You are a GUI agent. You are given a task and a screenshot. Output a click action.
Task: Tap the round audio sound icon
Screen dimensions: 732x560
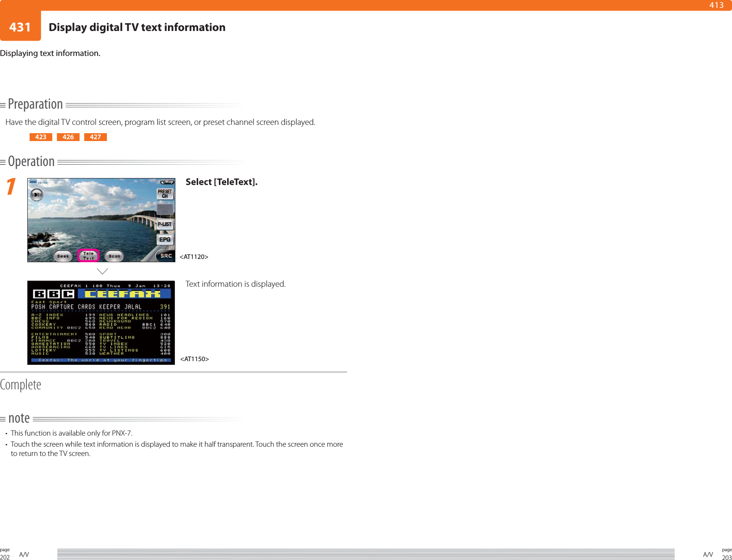(37, 195)
